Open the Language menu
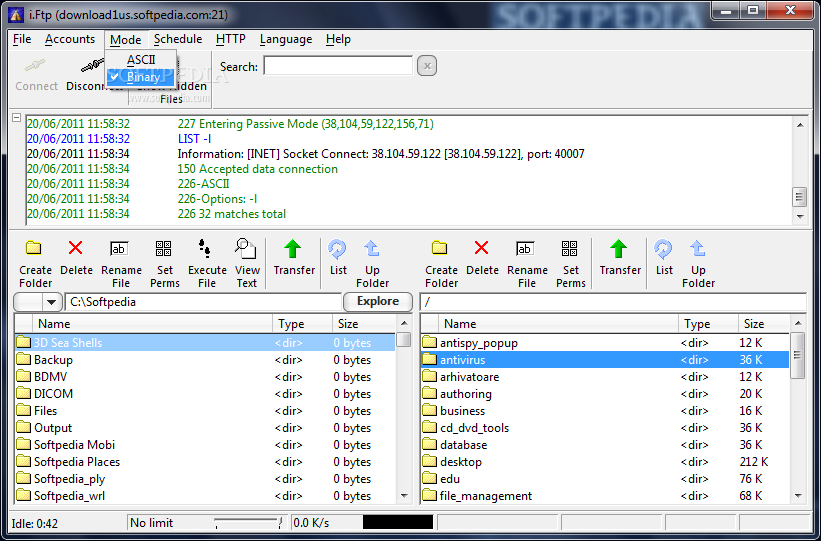The width and height of the screenshot is (821, 541). (286, 39)
